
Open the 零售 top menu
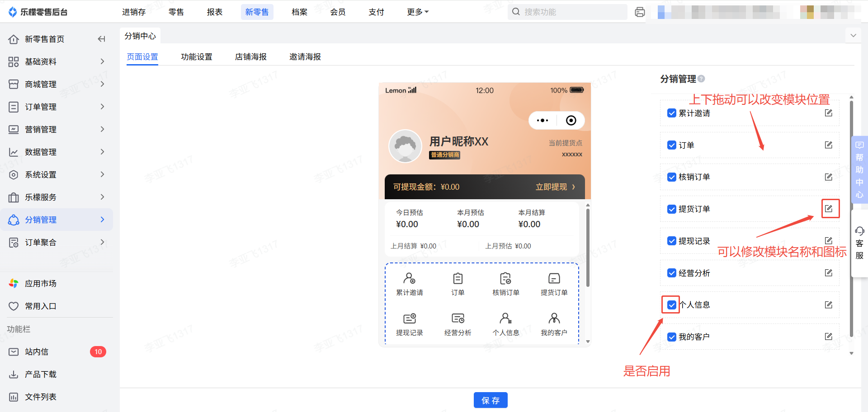click(x=176, y=12)
